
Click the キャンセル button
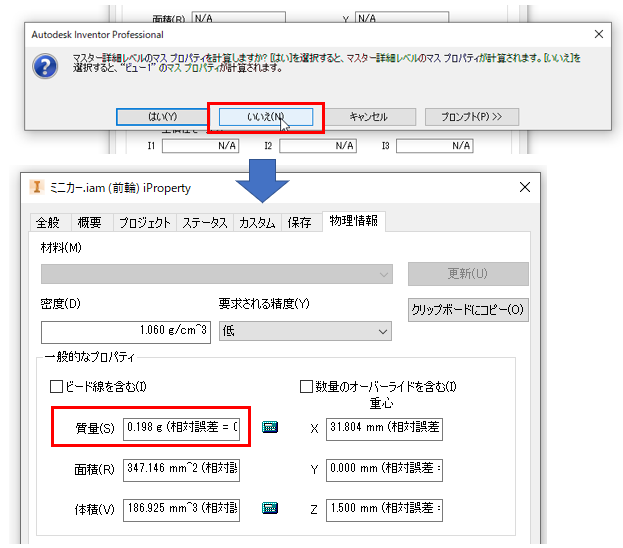coord(368,117)
